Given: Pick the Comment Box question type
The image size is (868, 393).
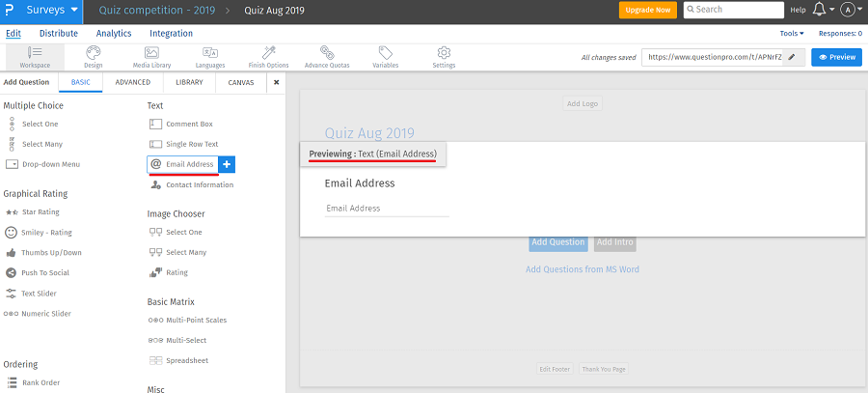Looking at the screenshot, I should click(x=181, y=125).
